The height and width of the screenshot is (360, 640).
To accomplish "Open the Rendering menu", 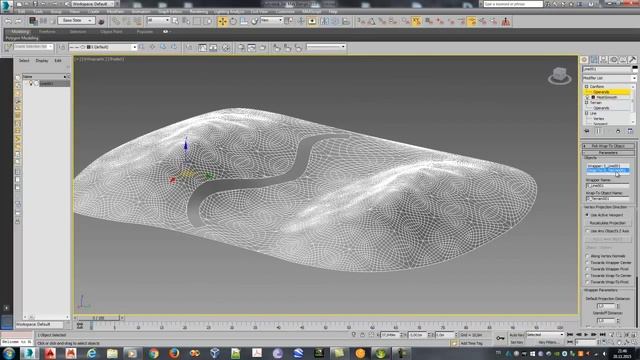I will tap(199, 12).
